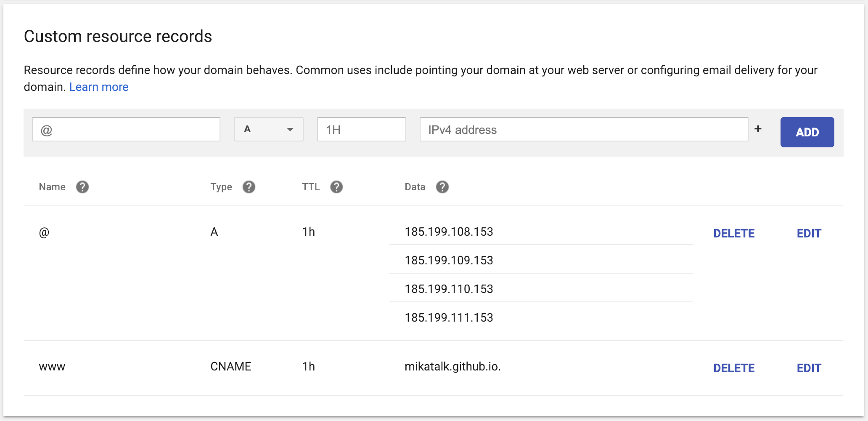Click the 1H TTL input field
868x421 pixels.
[361, 129]
